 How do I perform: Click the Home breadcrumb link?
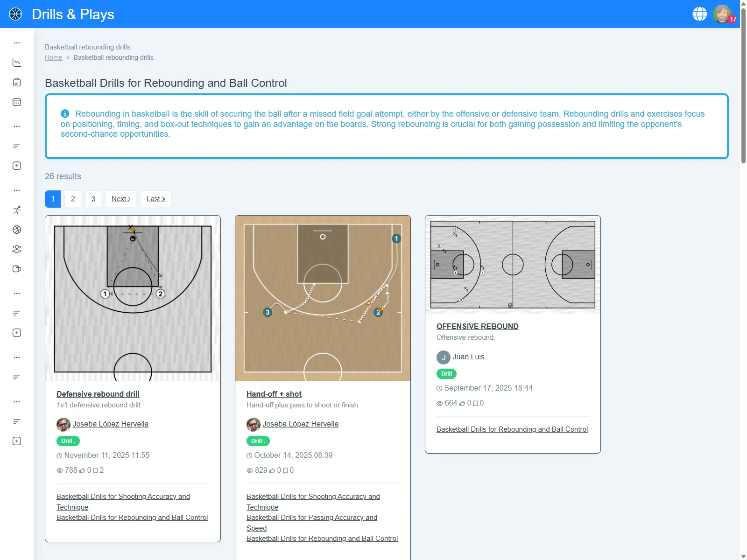pyautogui.click(x=53, y=57)
